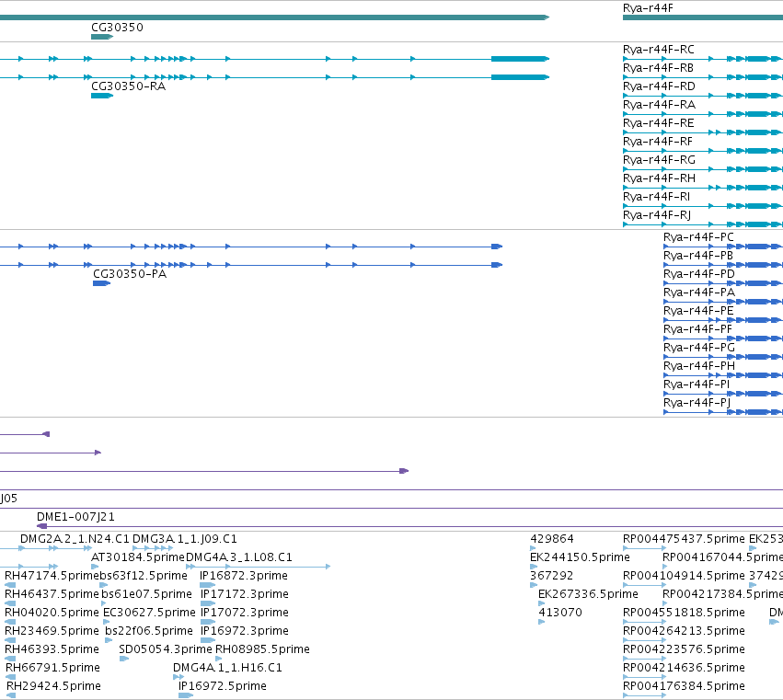The image size is (783, 700).
Task: Select EST IP16872.3prime
Action: pos(244,576)
